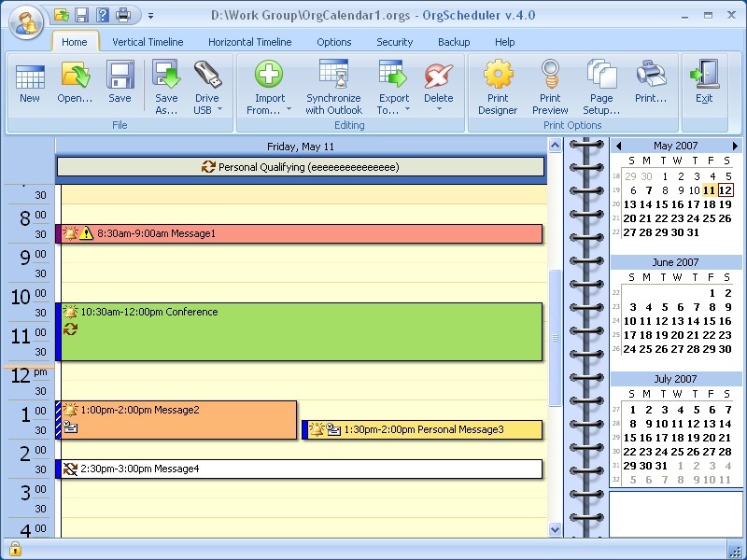The image size is (747, 560).
Task: Open the Delete dropdown options
Action: click(438, 109)
